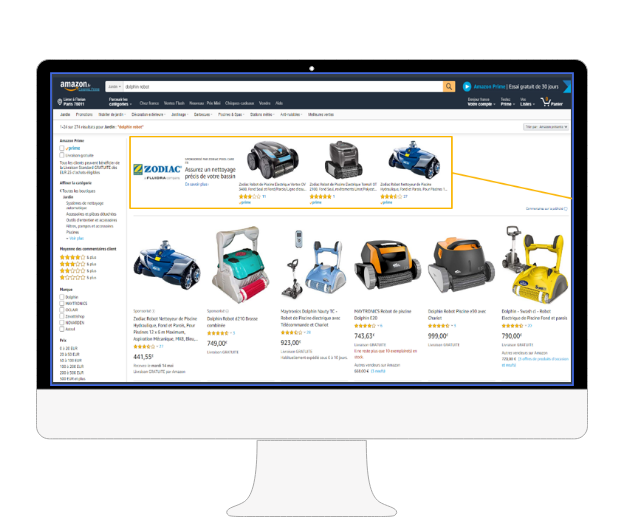This screenshot has width=636, height=525.
Task: Expand Décoration extérieure submenu
Action: [148, 115]
